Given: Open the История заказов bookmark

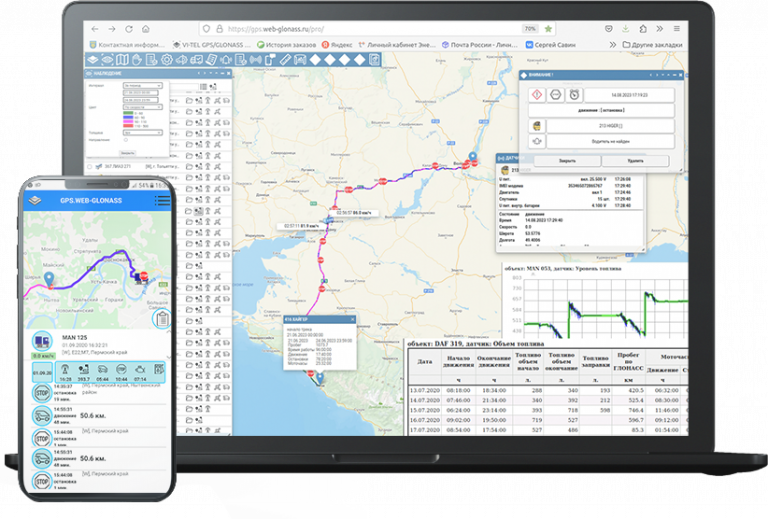Looking at the screenshot, I should pos(287,45).
